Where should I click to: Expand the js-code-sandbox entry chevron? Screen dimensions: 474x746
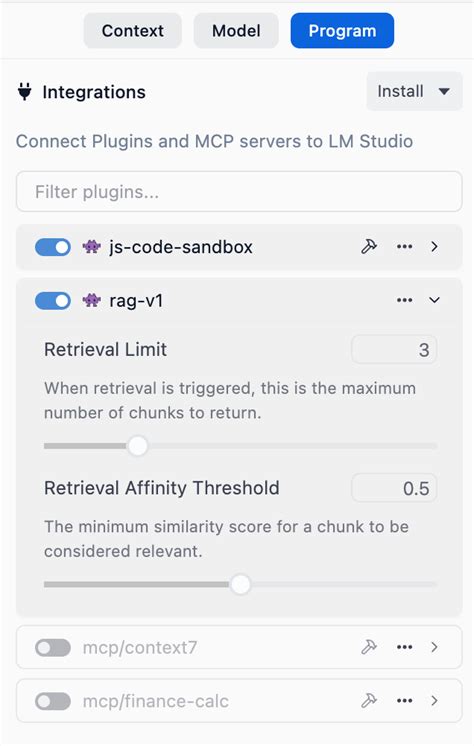(434, 246)
